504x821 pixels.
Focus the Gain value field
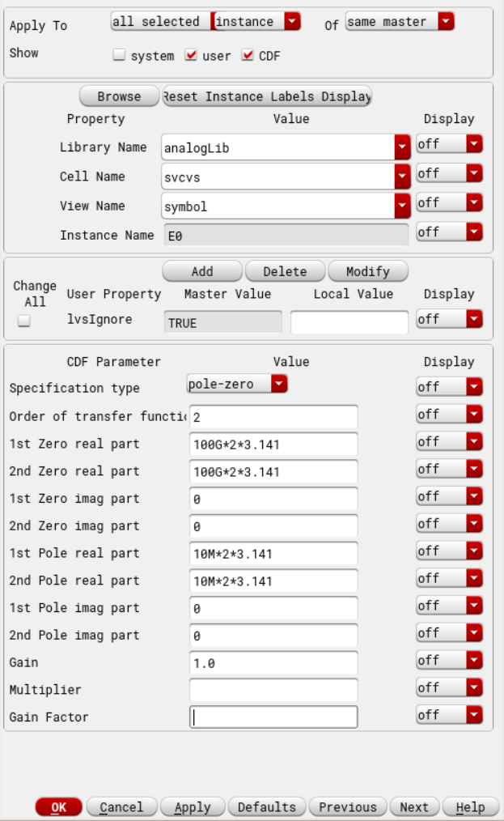(273, 662)
